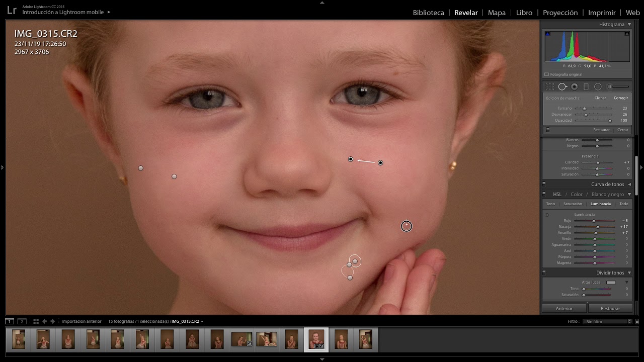Click Cerrar in spot removal panel

point(623,130)
